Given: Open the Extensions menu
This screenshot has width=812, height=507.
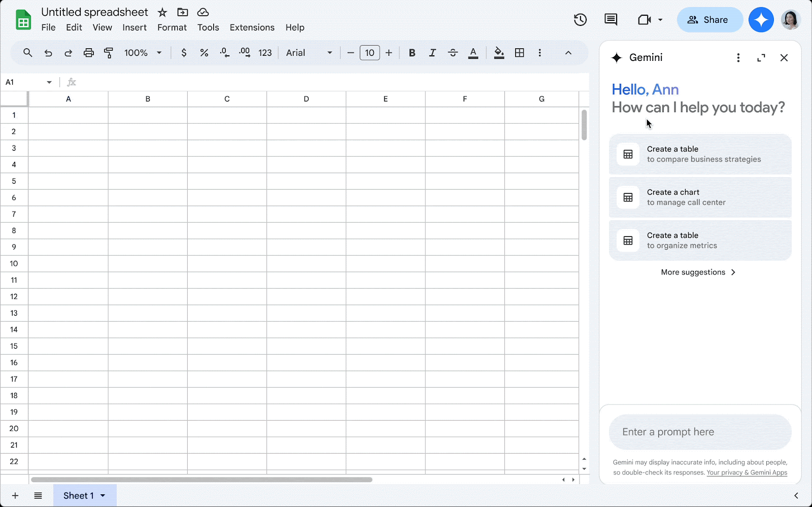Looking at the screenshot, I should pos(252,27).
